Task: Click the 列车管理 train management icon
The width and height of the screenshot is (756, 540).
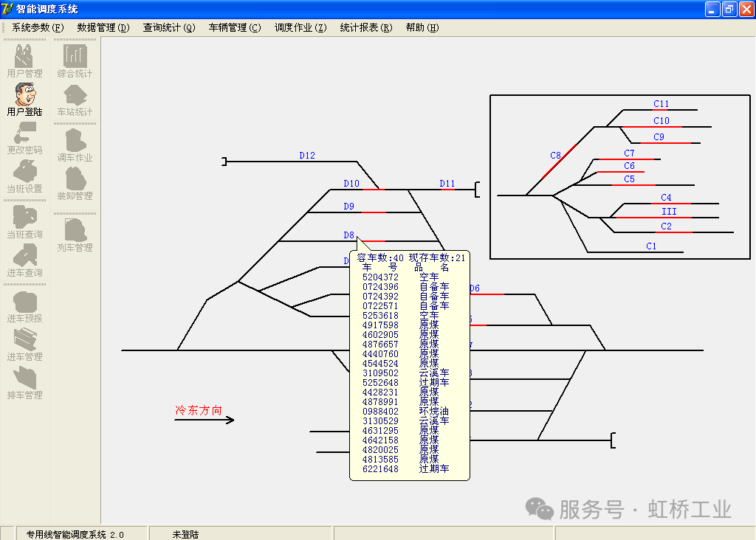Action: pyautogui.click(x=75, y=235)
